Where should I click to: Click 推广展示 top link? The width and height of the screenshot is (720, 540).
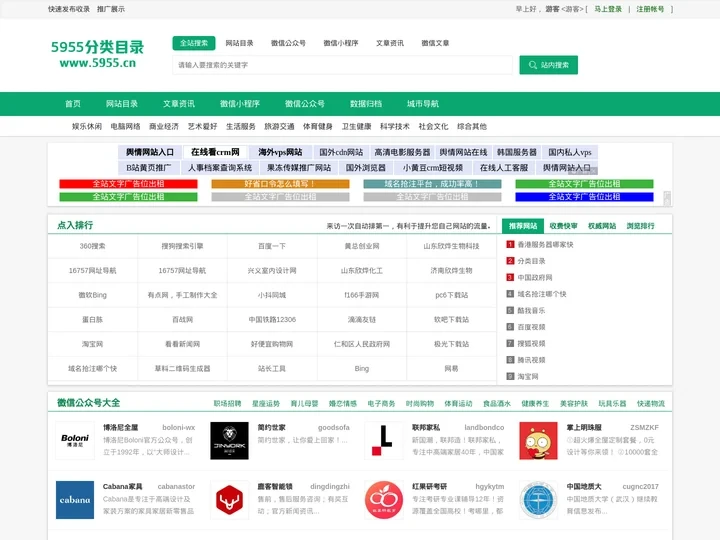[111, 9]
